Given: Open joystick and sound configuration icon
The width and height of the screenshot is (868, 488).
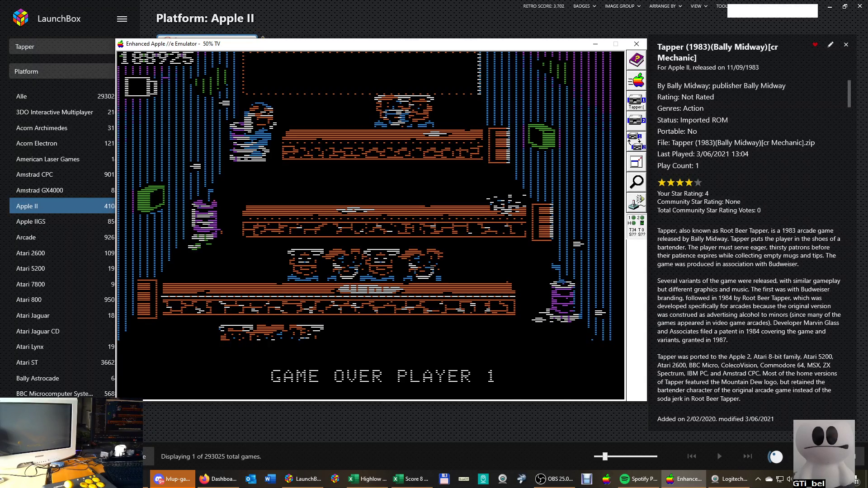Looking at the screenshot, I should coord(636,202).
